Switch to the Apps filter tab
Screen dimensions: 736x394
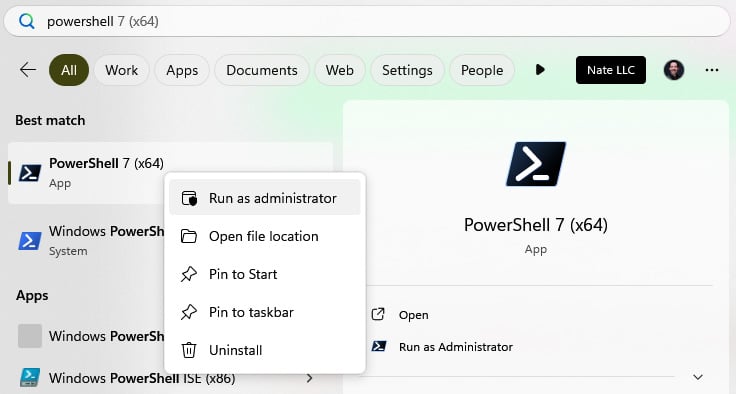(182, 70)
